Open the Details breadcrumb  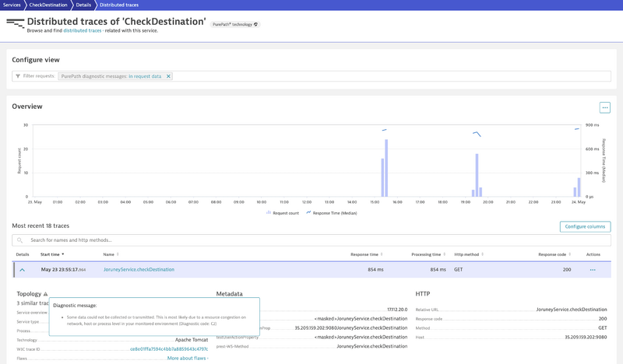coord(83,5)
